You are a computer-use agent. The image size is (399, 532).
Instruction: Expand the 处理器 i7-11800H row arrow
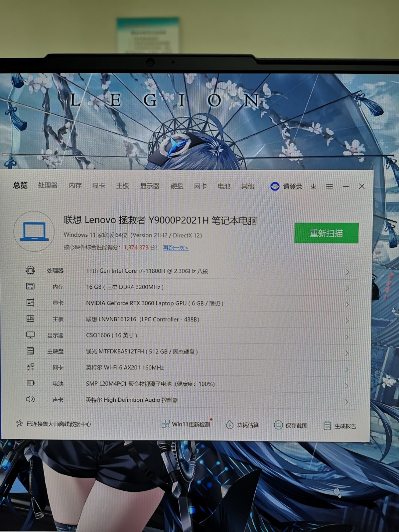click(347, 272)
